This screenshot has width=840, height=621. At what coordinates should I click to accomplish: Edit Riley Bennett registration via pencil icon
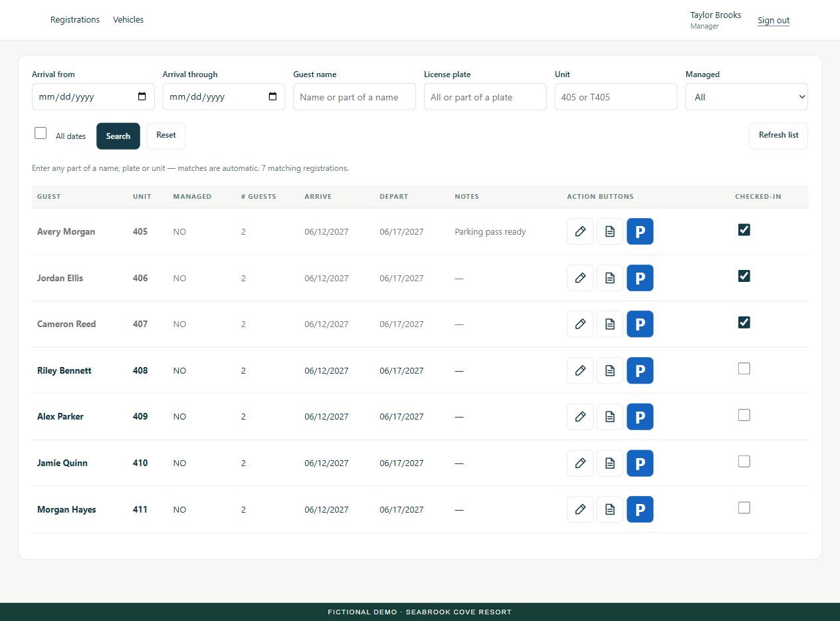580,370
